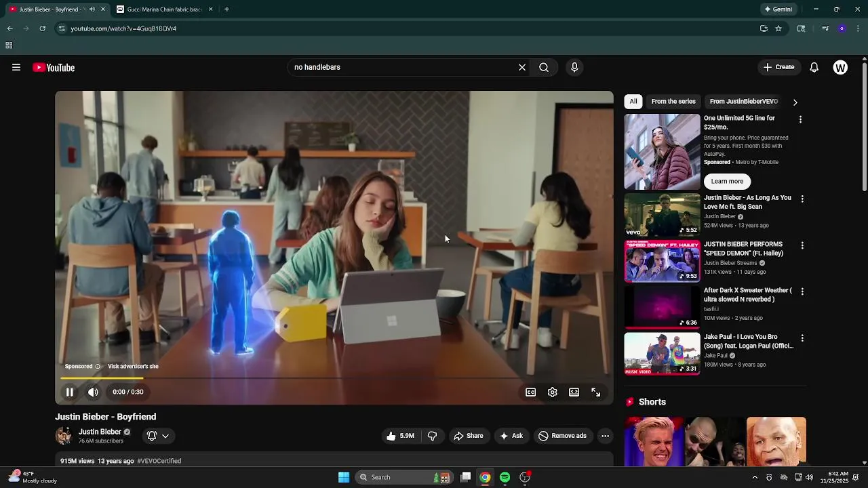
Task: Open As Long As You Love Me thumbnail
Action: (662, 215)
